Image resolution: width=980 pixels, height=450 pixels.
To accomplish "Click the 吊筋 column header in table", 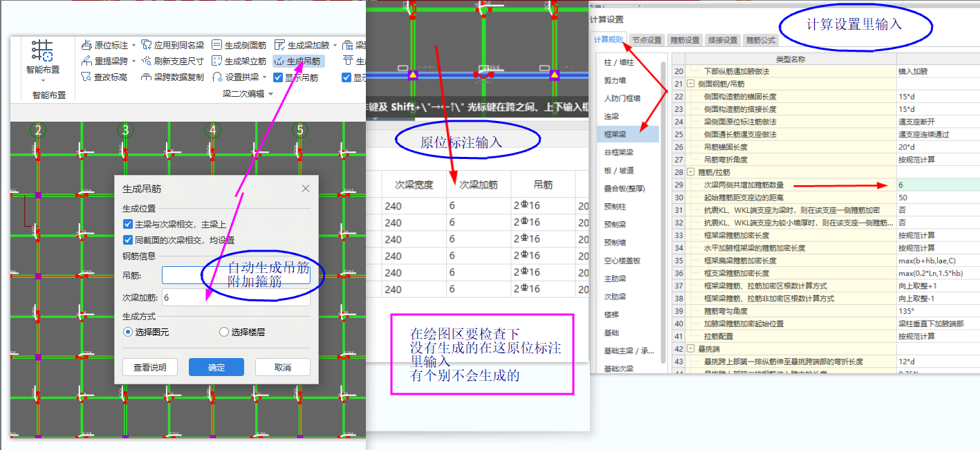I will [543, 185].
